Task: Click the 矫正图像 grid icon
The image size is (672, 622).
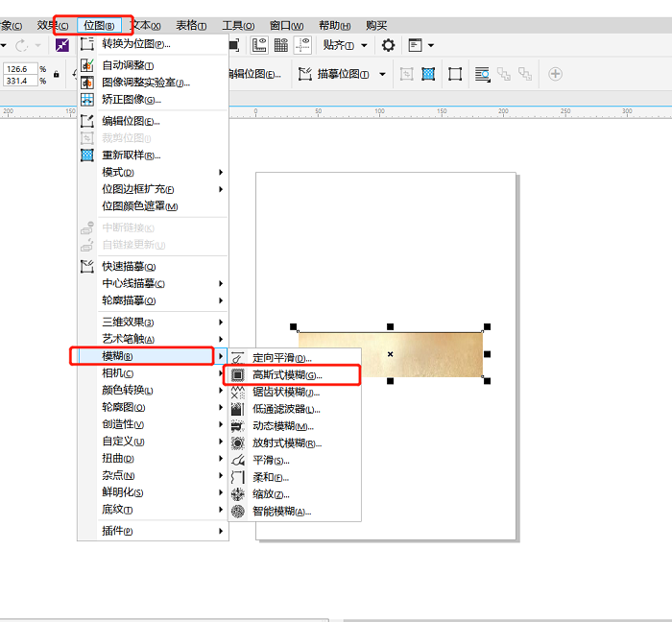Action: point(87,100)
